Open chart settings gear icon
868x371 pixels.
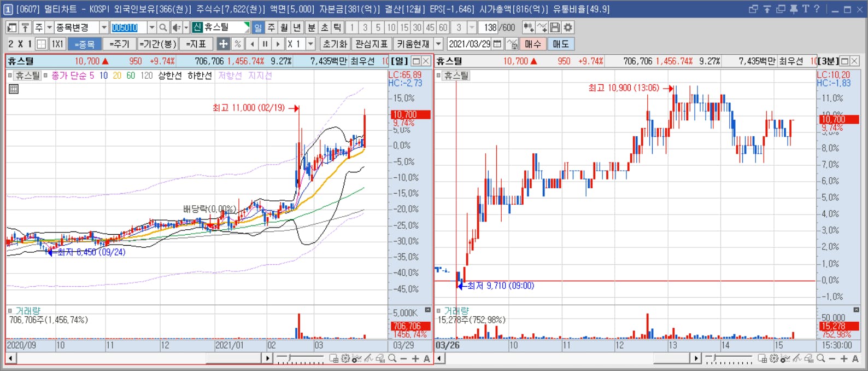[x=568, y=27]
